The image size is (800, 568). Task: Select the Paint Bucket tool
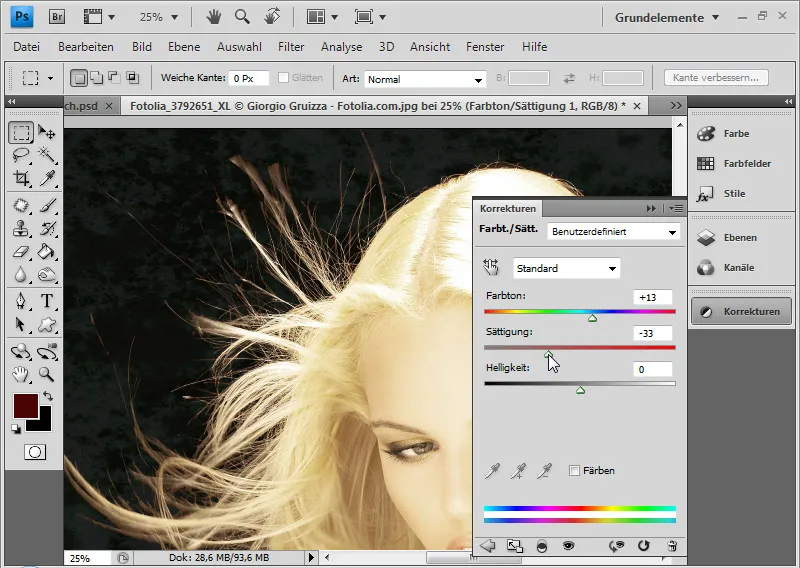(47, 252)
